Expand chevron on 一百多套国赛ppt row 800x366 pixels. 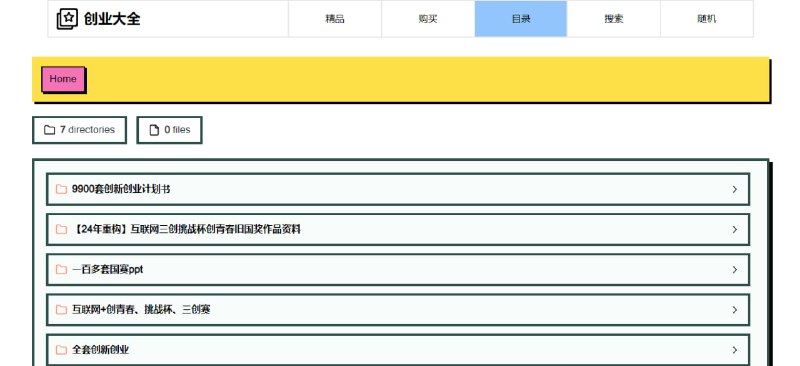point(735,270)
